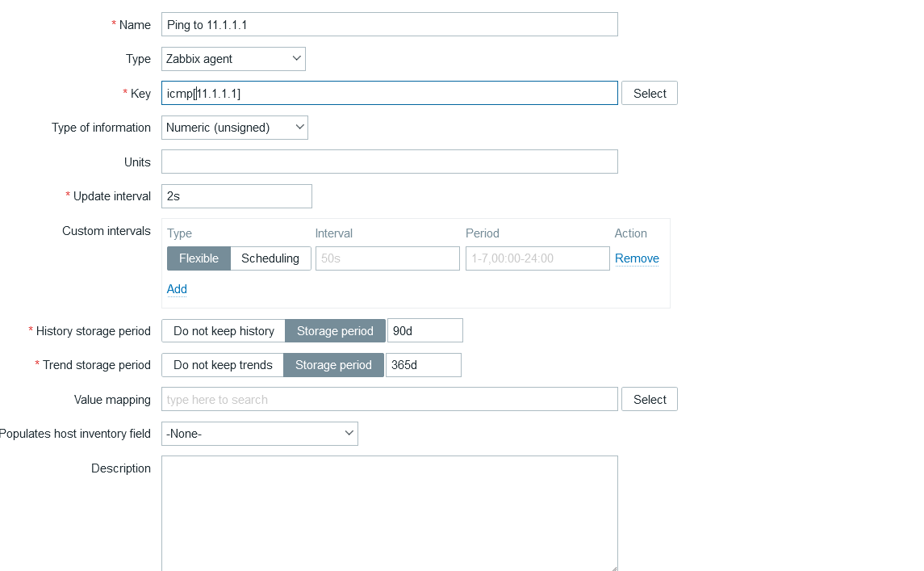924x571 pixels.
Task: Click the Key input field
Action: (x=389, y=93)
